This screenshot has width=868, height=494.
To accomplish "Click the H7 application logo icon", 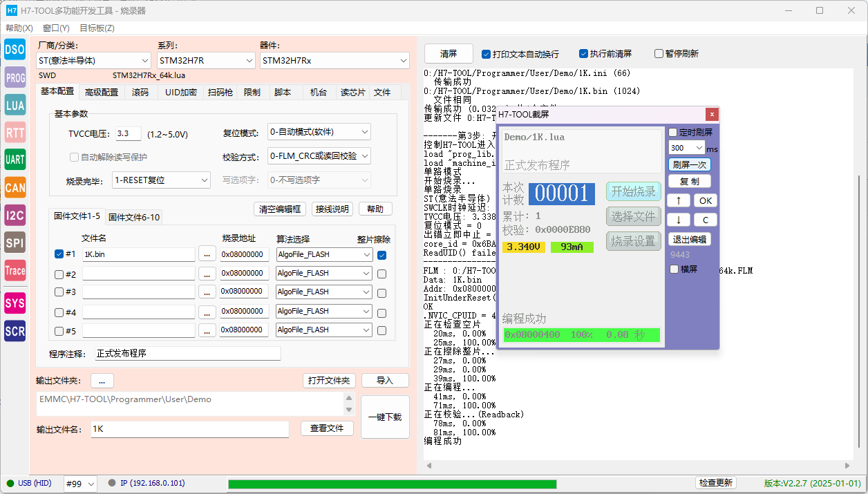I will pos(11,10).
